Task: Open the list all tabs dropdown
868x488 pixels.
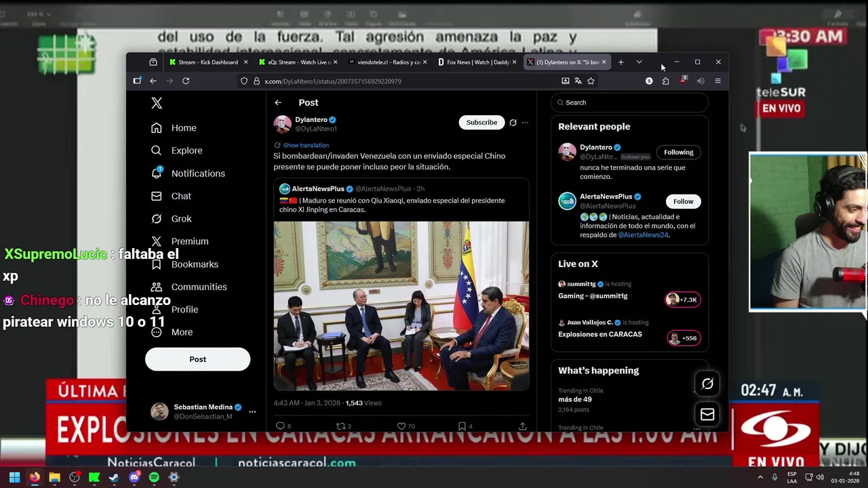Action: 639,62
